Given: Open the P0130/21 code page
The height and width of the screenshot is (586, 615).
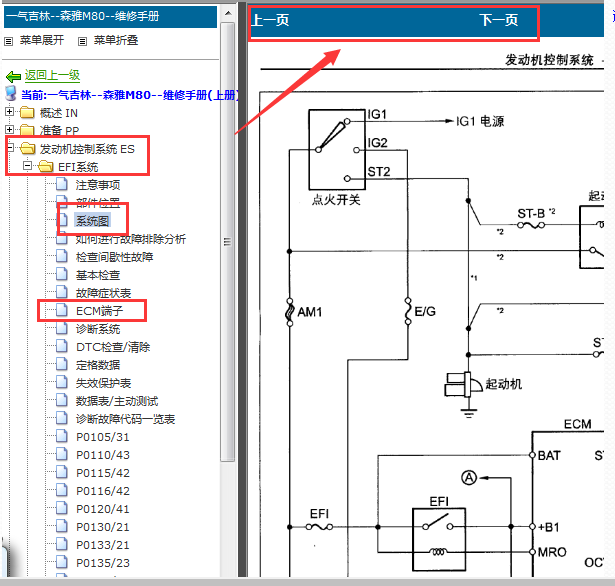Looking at the screenshot, I should pyautogui.click(x=103, y=527).
